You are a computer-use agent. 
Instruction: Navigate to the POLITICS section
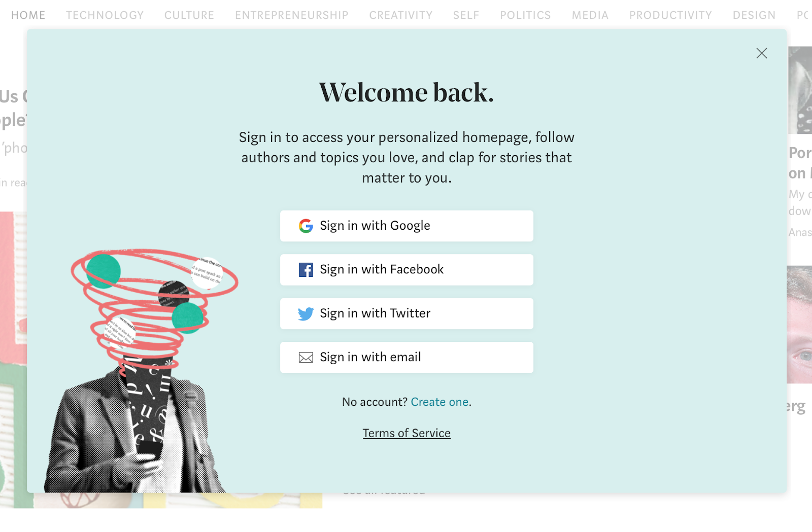coord(525,15)
